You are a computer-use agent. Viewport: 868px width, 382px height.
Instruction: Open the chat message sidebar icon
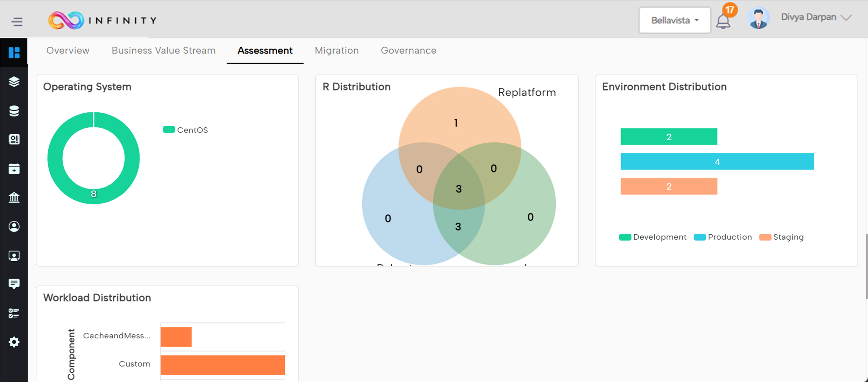tap(14, 284)
